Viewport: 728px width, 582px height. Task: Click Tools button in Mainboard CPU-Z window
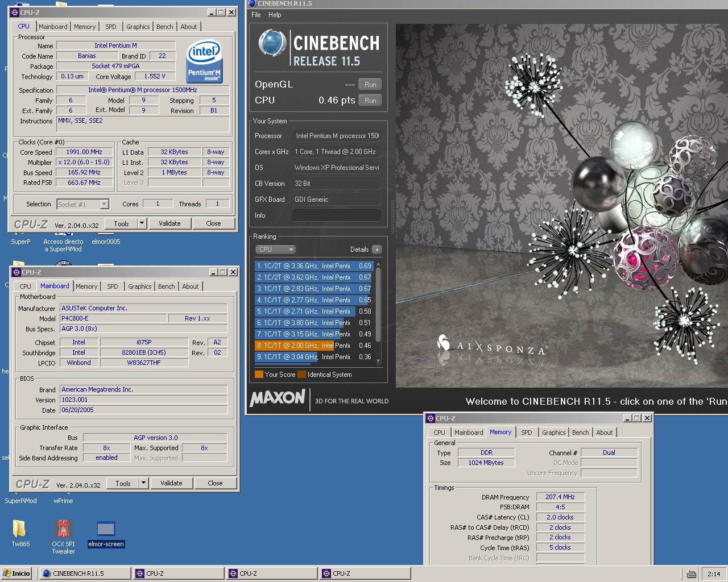point(123,483)
